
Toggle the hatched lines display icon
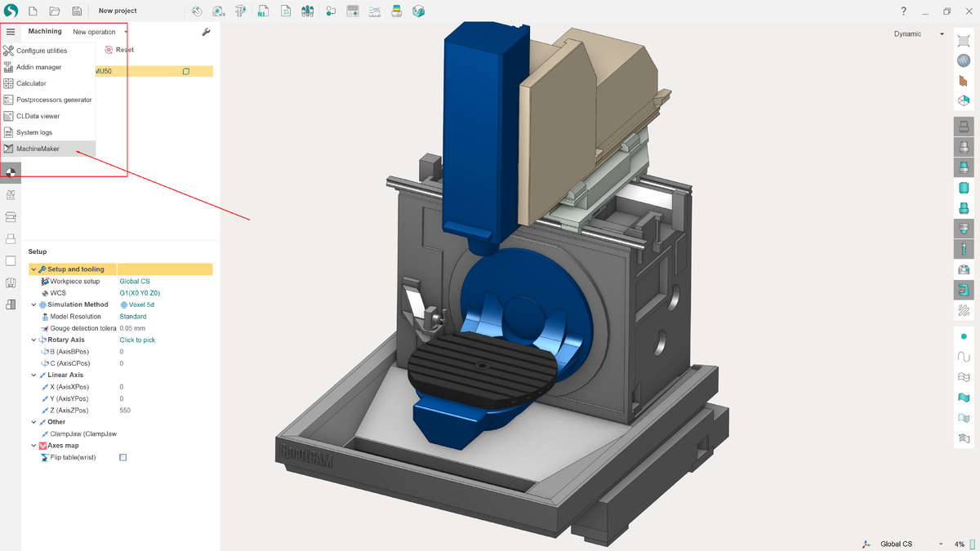pyautogui.click(x=964, y=310)
